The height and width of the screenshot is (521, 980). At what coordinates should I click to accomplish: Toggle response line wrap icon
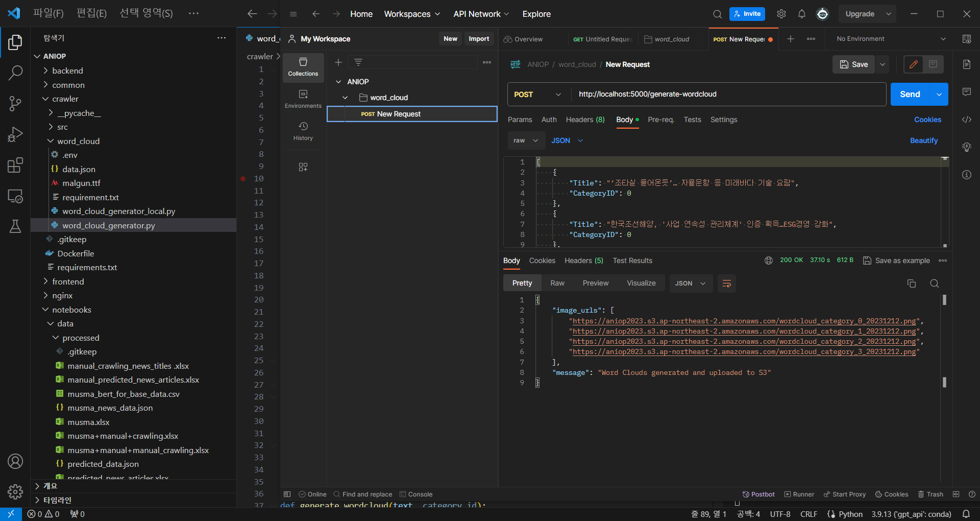727,283
